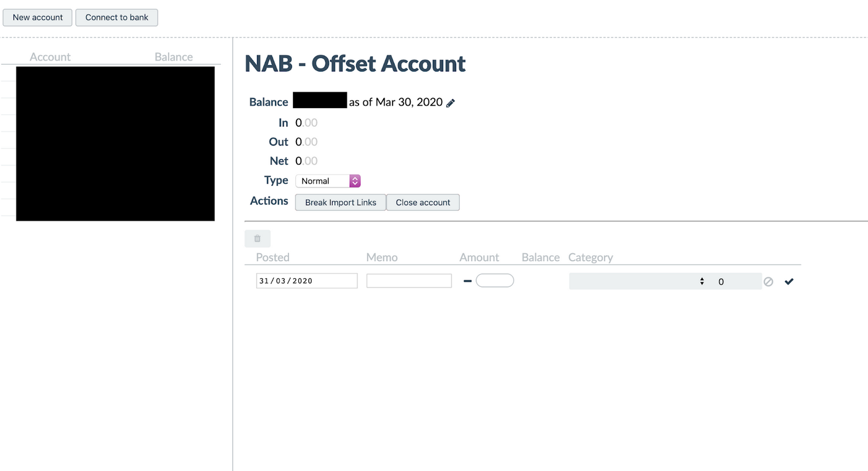Image resolution: width=868 pixels, height=471 pixels.
Task: Click the stepper arrows in the Category selector
Action: click(x=701, y=281)
